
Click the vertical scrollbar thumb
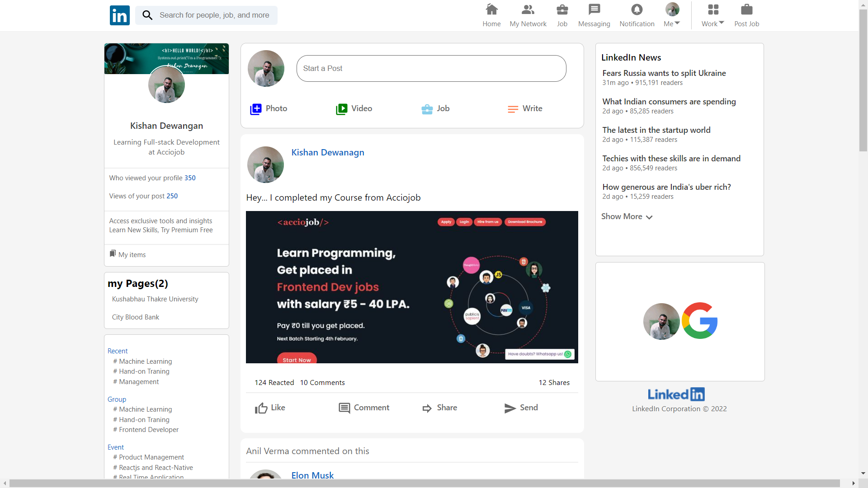pyautogui.click(x=863, y=80)
